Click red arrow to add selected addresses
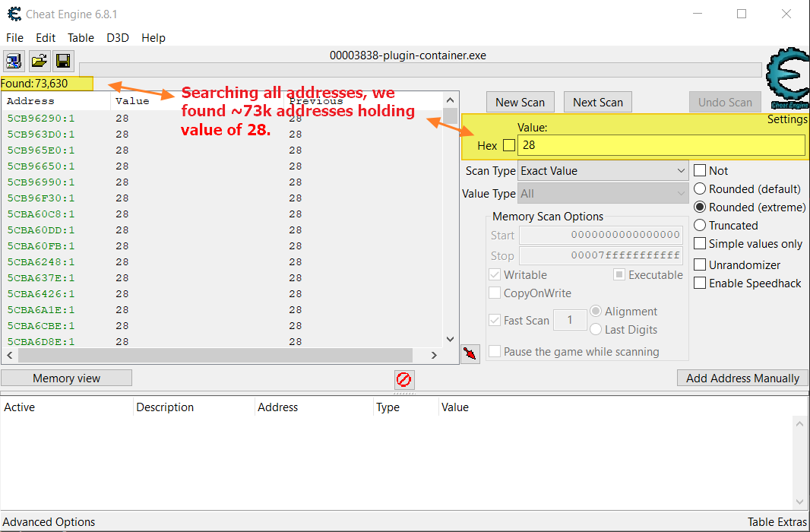Screen dimensions: 810x532 (x=470, y=353)
